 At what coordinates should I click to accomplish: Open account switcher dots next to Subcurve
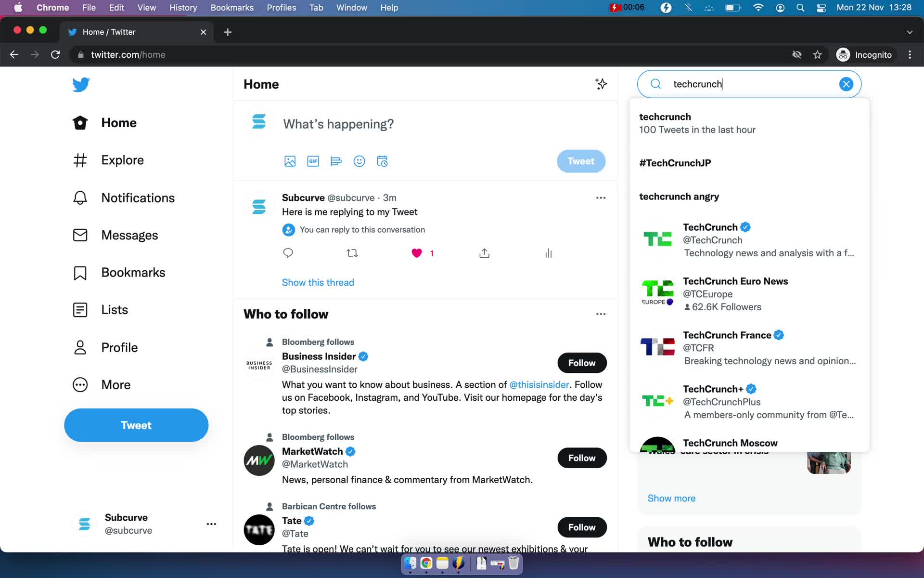(x=211, y=524)
